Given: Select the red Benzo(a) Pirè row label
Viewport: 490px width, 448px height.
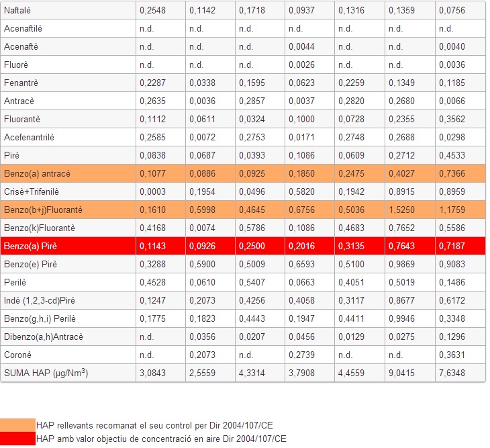Looking at the screenshot, I should [x=30, y=247].
